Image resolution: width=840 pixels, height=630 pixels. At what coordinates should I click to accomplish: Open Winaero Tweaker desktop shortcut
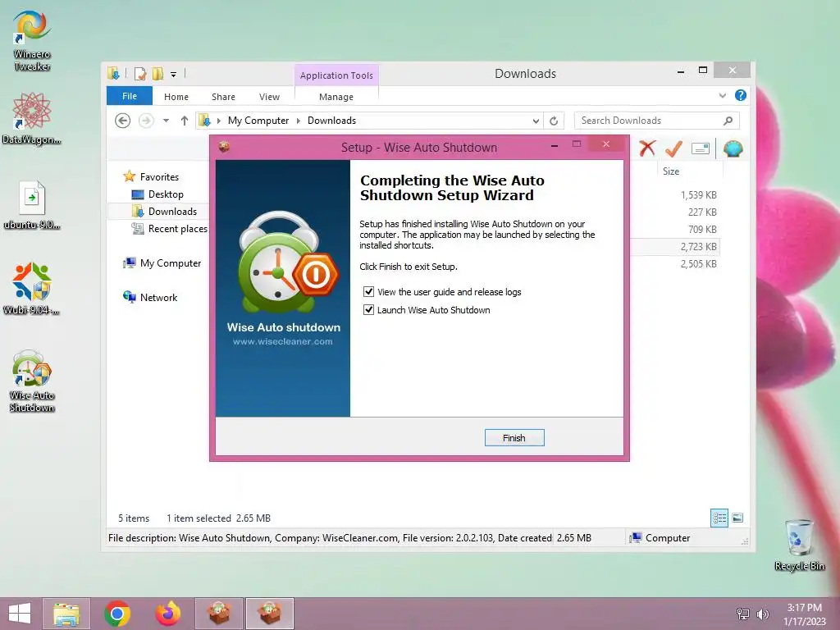pyautogui.click(x=32, y=41)
